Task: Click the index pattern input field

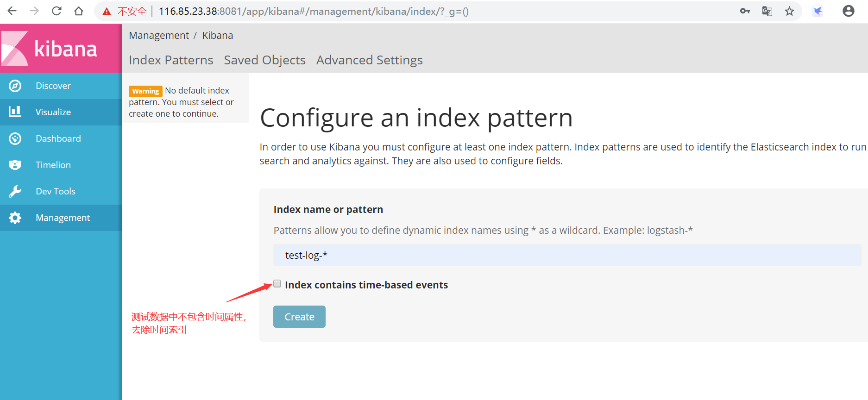Action: tap(567, 255)
